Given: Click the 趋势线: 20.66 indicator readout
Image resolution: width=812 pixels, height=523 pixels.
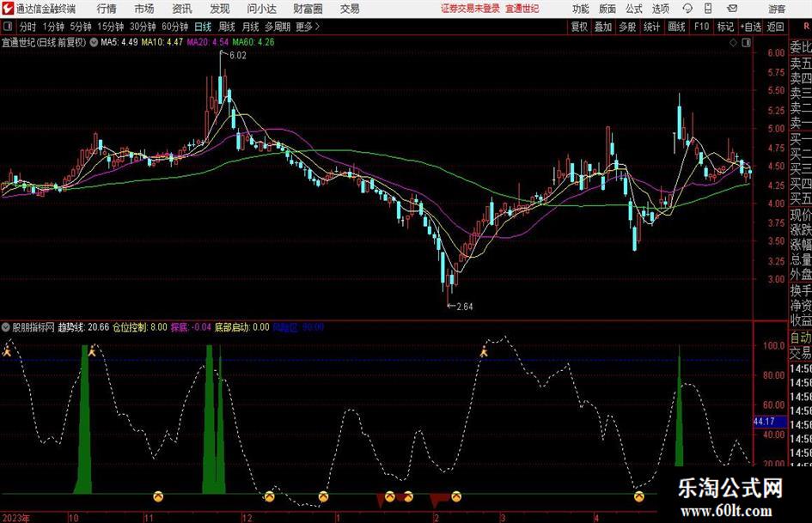Looking at the screenshot, I should (x=83, y=327).
